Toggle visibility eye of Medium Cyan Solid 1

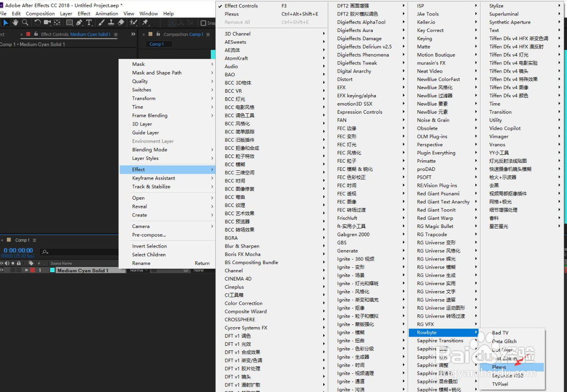2,270
